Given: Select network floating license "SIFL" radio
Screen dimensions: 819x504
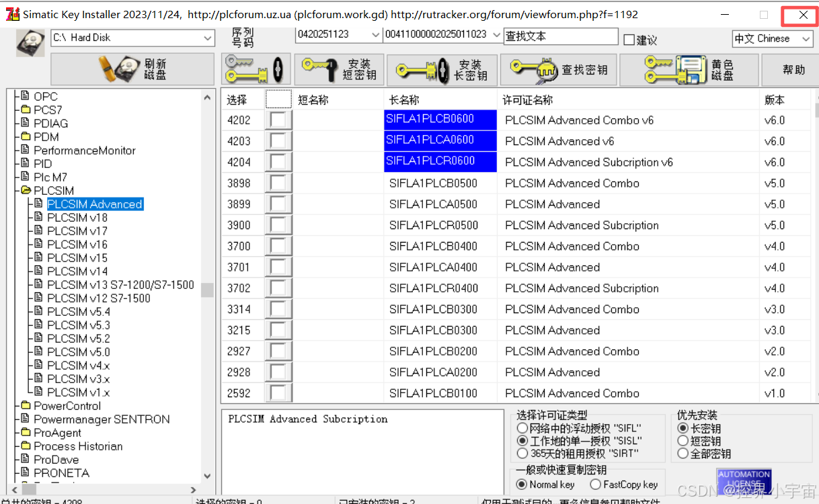Looking at the screenshot, I should (522, 428).
